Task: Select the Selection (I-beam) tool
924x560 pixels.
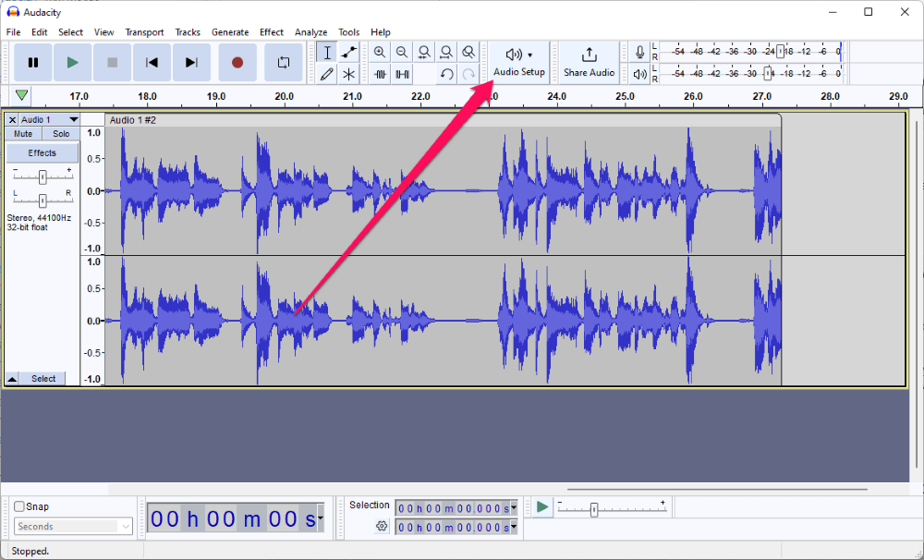Action: click(x=327, y=53)
